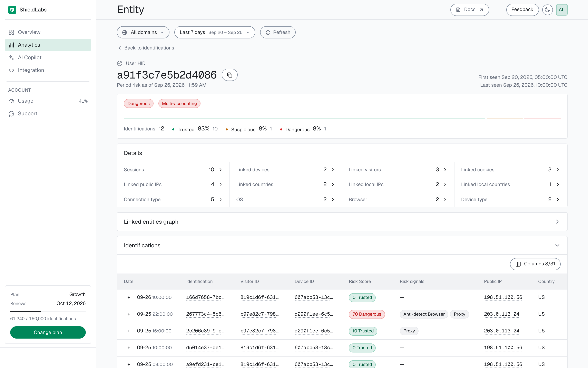Click the Dangerous risk tag

(138, 103)
